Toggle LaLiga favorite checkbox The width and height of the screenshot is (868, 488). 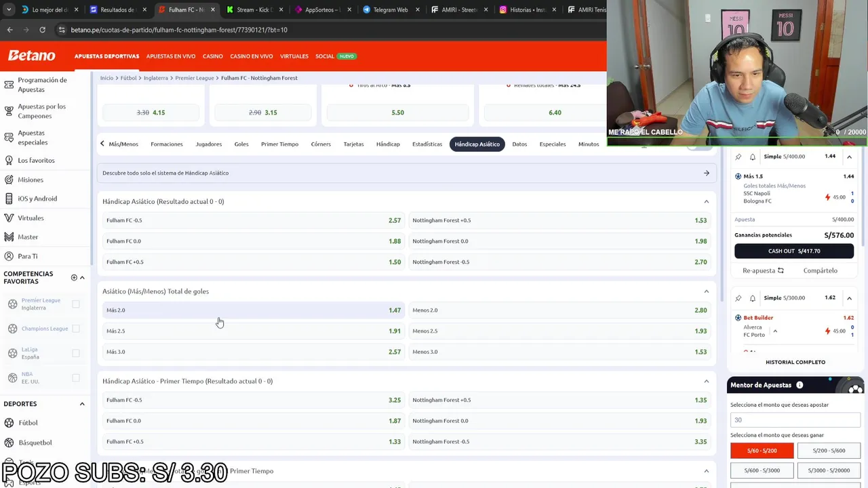[x=76, y=353]
